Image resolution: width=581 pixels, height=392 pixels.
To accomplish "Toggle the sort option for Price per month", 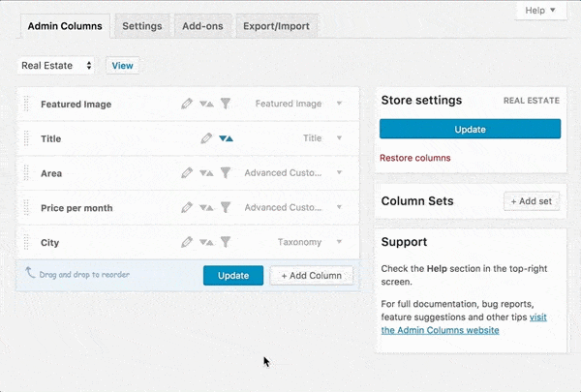I will click(x=206, y=208).
